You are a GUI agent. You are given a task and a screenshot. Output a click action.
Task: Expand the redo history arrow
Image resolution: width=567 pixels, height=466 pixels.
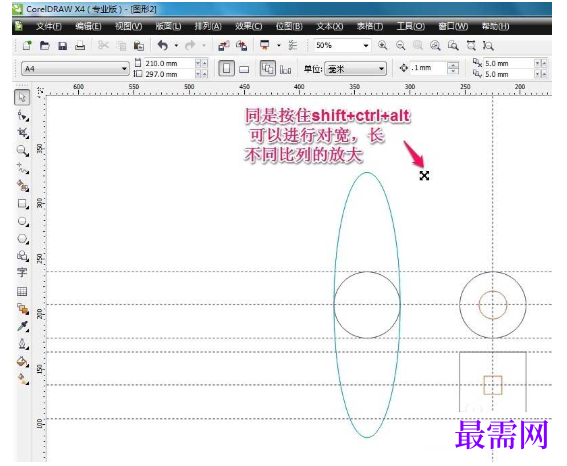tap(204, 46)
